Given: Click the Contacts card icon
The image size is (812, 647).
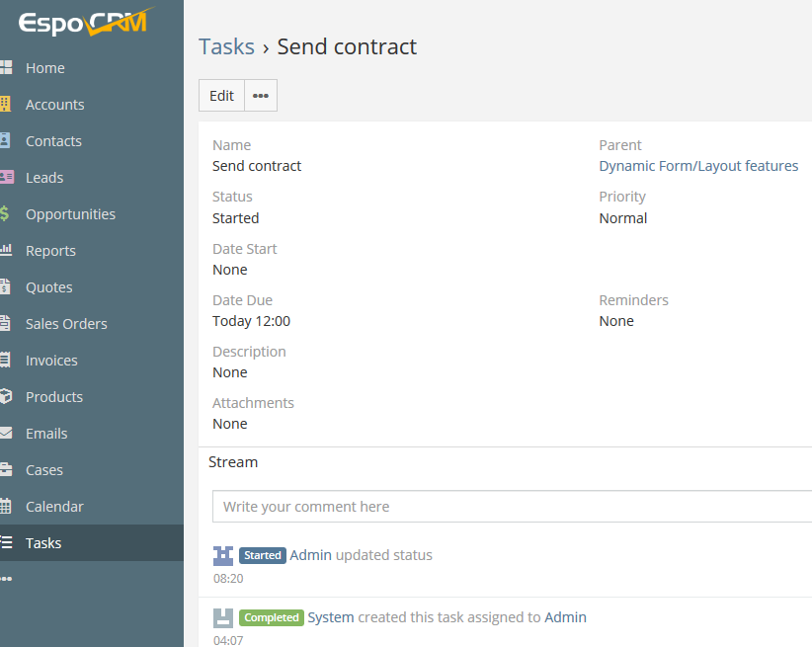Looking at the screenshot, I should (x=6, y=141).
